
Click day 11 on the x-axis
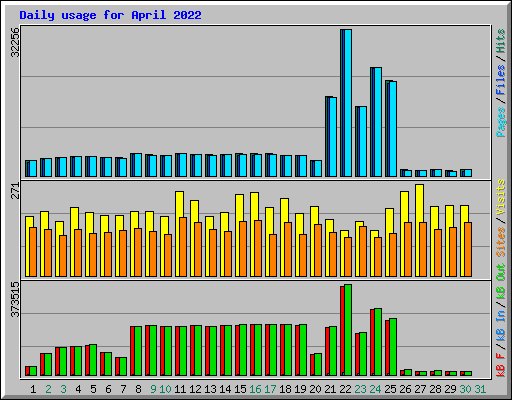180,389
